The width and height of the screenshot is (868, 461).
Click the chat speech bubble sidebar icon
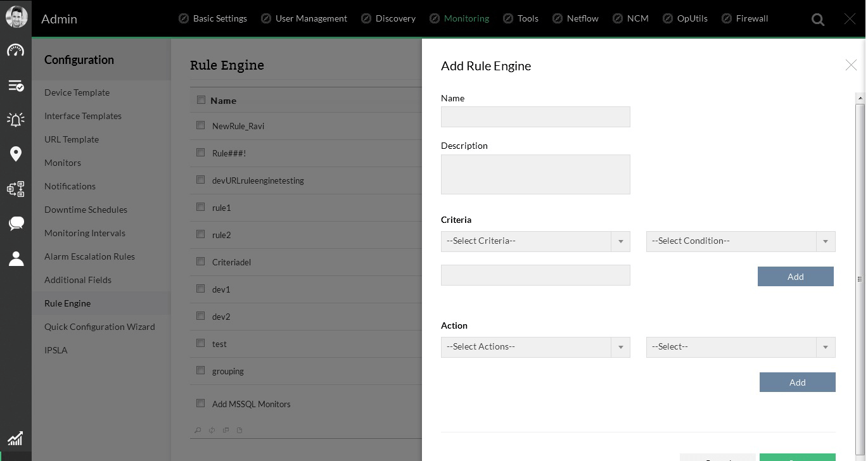(16, 223)
